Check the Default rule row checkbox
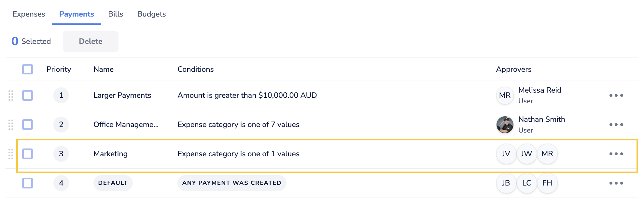Image resolution: width=644 pixels, height=206 pixels. [28, 183]
